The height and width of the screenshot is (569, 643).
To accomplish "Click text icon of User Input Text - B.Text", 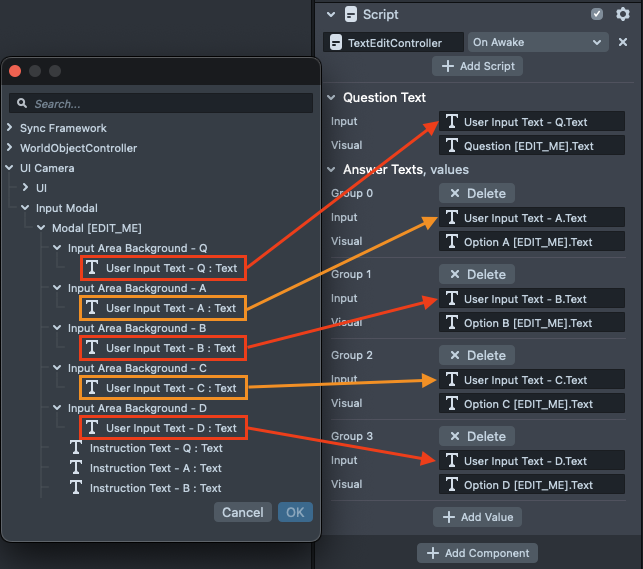I will (x=452, y=298).
